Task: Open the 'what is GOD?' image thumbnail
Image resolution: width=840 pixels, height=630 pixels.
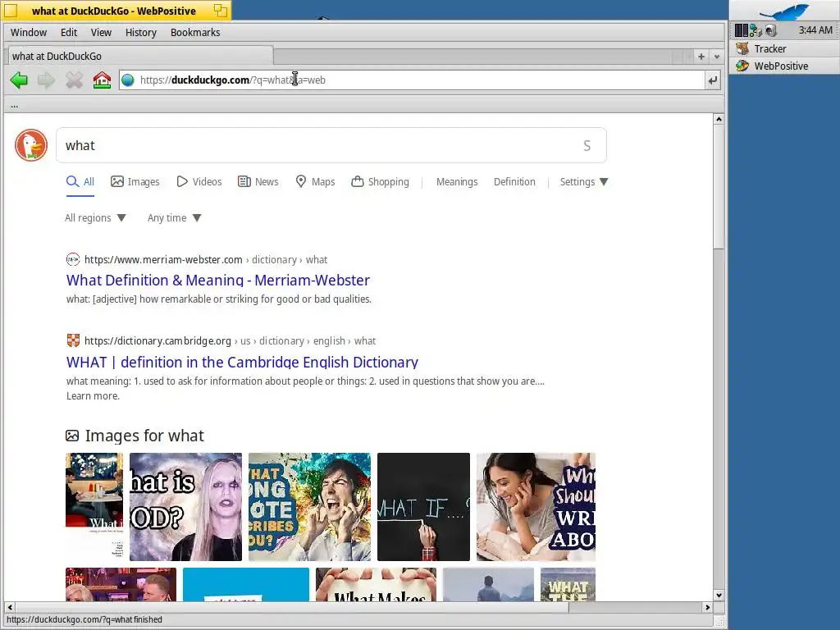Action: point(186,507)
